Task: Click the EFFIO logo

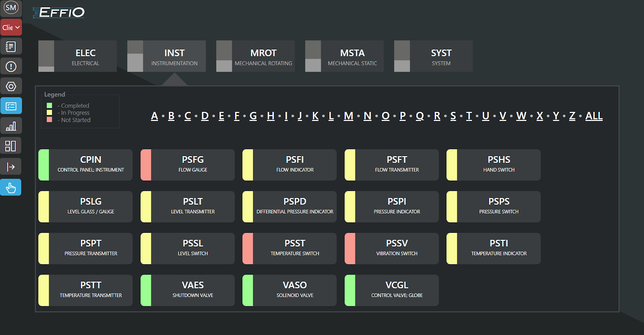Action: coord(59,12)
